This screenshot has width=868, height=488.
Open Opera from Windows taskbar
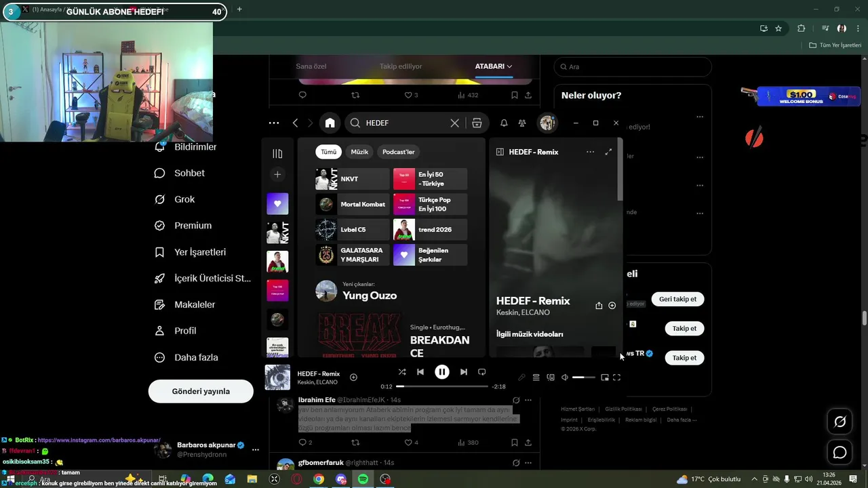click(296, 479)
